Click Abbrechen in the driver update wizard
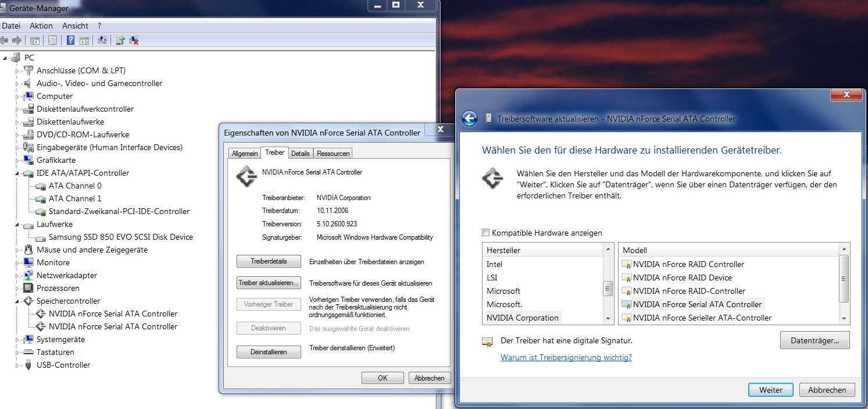The image size is (868, 409). click(x=827, y=390)
